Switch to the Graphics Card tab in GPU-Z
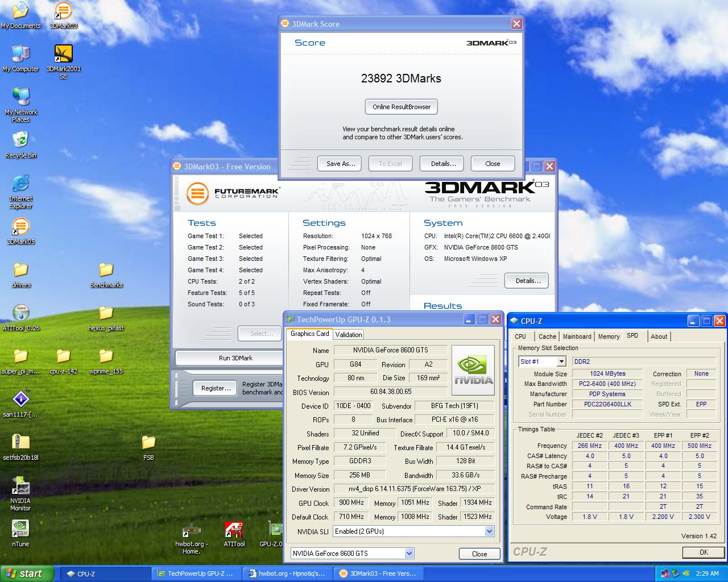Image resolution: width=728 pixels, height=582 pixels. [x=309, y=334]
